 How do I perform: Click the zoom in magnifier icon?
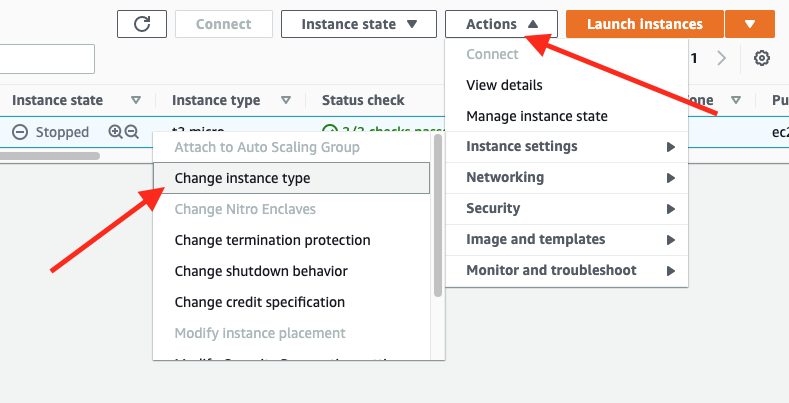[x=115, y=132]
